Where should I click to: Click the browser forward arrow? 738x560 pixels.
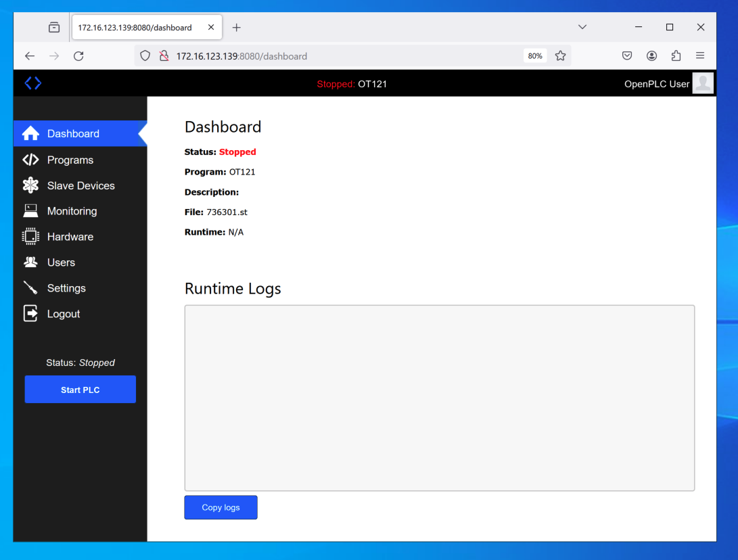tap(54, 56)
